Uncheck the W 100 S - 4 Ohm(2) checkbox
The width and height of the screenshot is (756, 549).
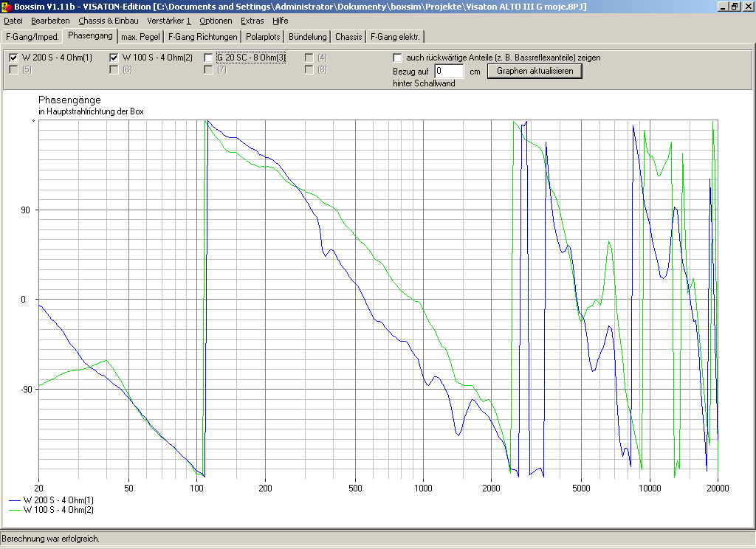(114, 58)
